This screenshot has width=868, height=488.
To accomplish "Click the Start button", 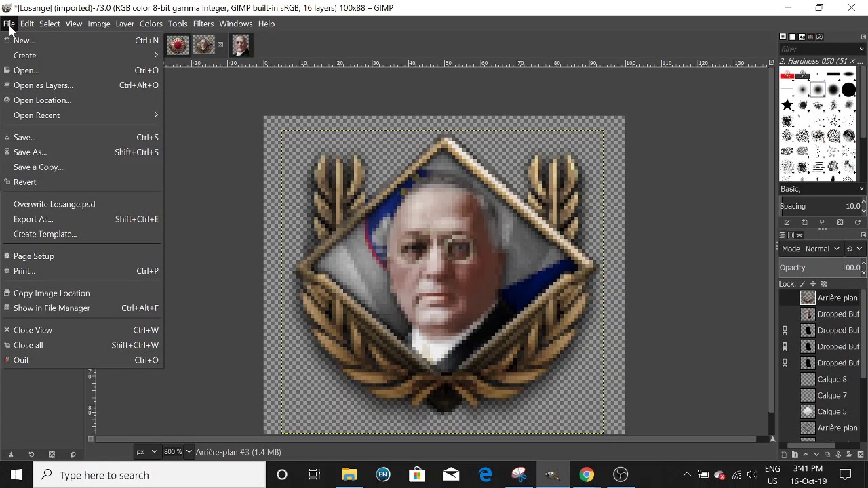I will (16, 475).
